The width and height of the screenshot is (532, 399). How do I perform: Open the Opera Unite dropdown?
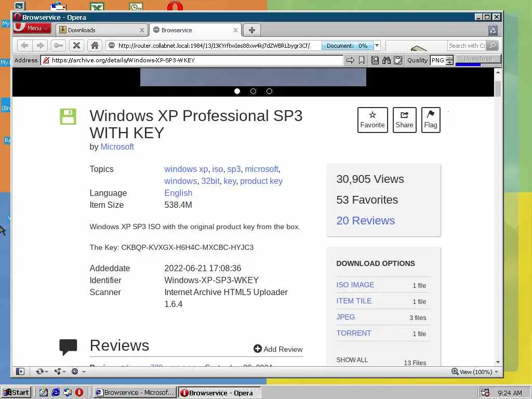click(60, 371)
